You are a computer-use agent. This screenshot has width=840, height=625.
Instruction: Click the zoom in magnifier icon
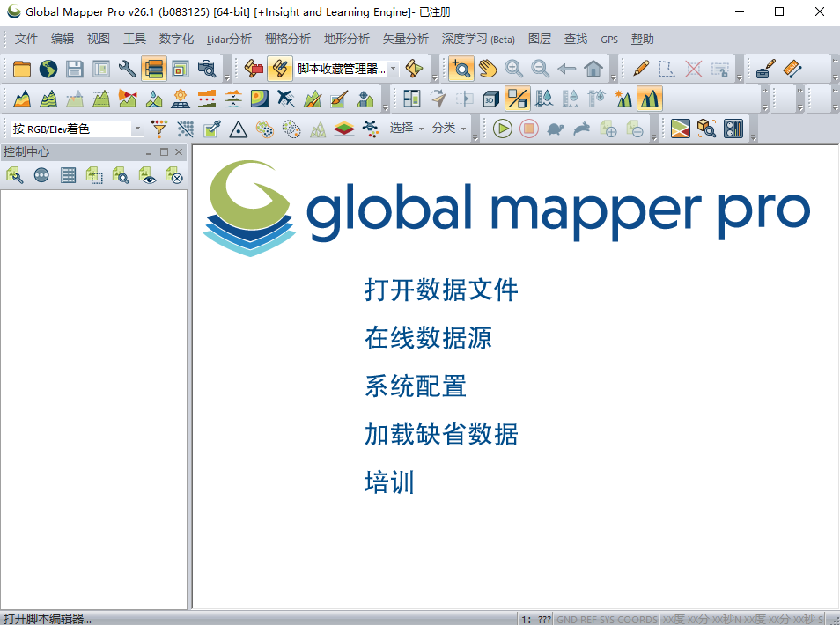(x=513, y=69)
